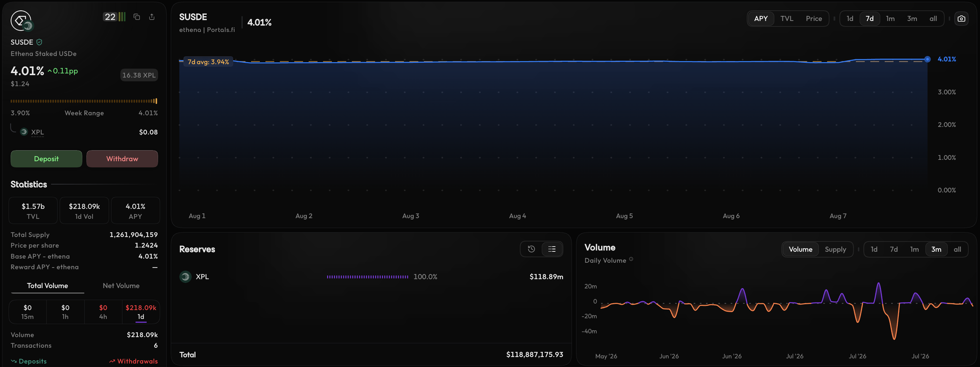Screen dimensions: 980x367
Task: Click the score 22 badge
Action: [x=115, y=17]
